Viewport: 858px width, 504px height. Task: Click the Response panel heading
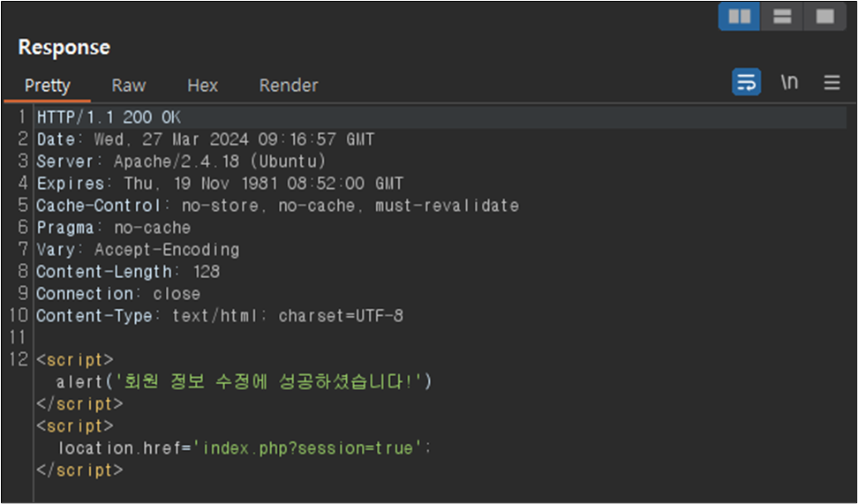(x=64, y=47)
